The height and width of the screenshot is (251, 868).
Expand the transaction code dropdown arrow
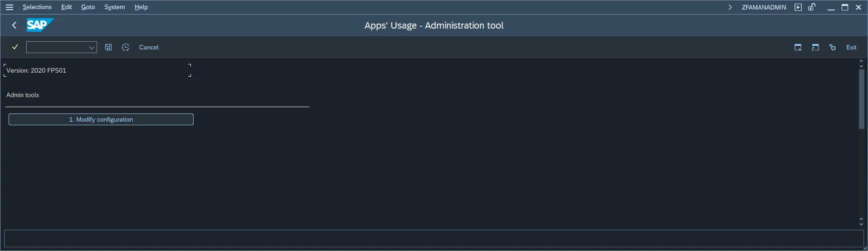click(x=92, y=47)
